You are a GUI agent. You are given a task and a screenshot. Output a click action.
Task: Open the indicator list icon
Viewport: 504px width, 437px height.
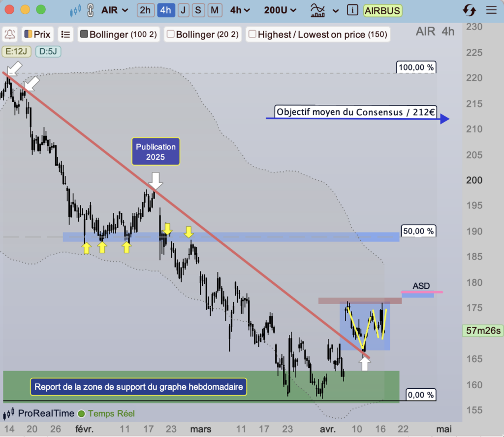[65, 34]
